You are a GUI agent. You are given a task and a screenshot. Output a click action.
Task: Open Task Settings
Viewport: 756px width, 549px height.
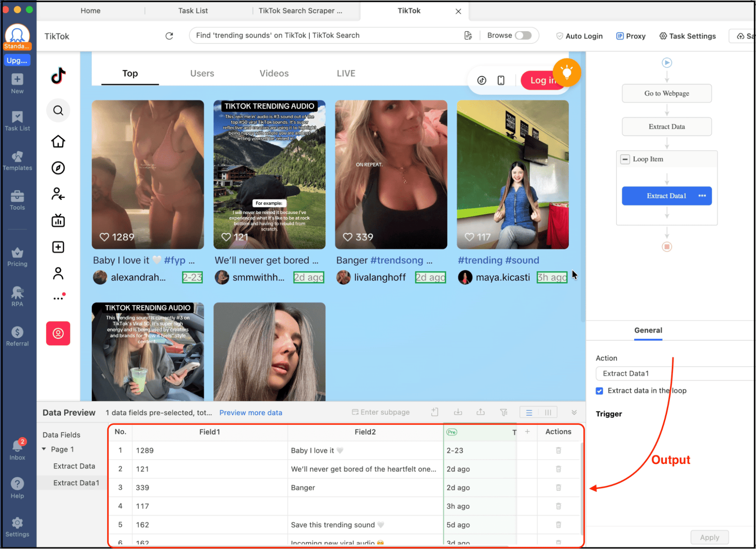point(688,36)
